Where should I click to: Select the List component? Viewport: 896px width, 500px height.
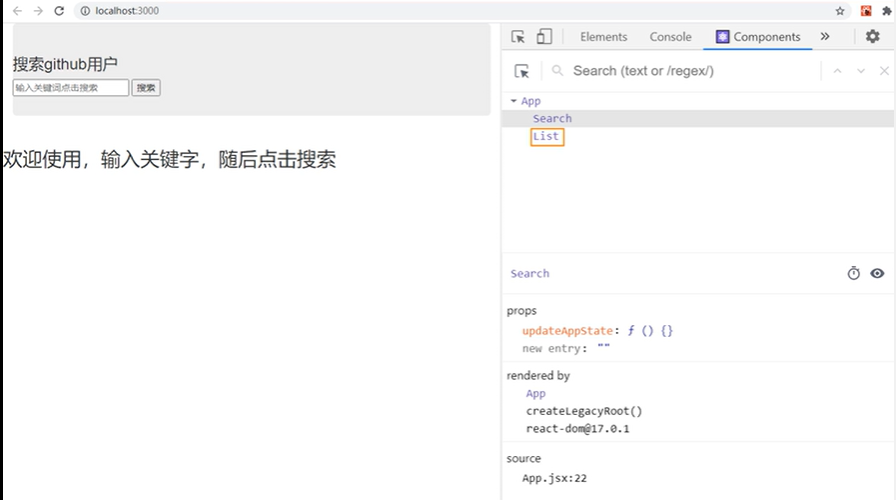[546, 137]
